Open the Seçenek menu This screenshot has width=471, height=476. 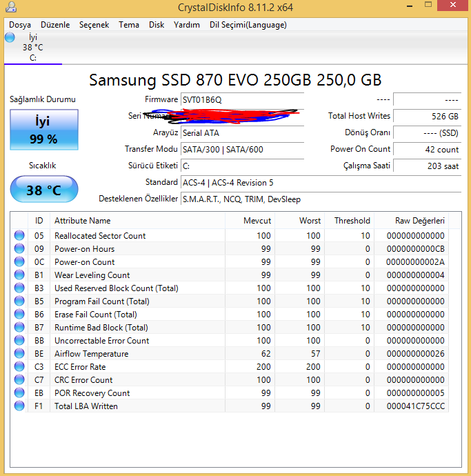(94, 25)
